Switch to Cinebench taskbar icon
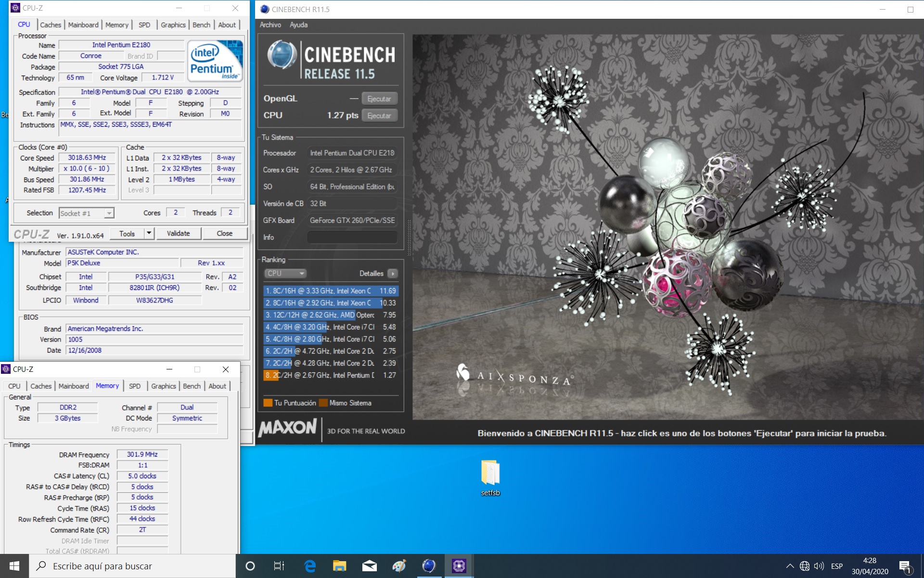 [x=429, y=566]
